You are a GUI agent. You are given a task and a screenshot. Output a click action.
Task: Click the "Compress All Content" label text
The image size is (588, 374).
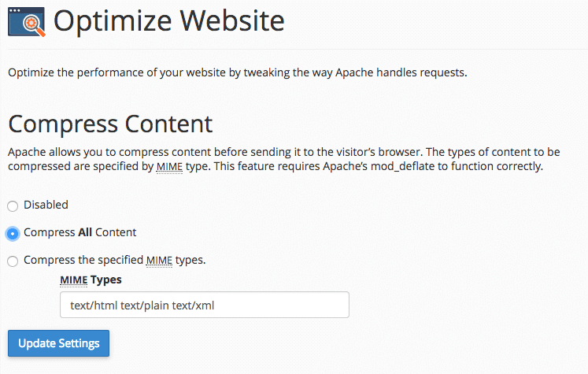click(x=80, y=232)
